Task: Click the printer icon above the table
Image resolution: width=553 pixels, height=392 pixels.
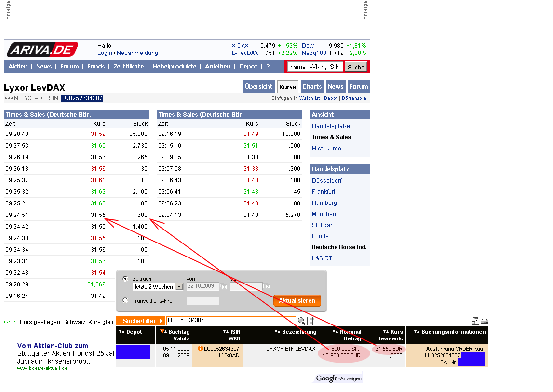Action: 485,322
